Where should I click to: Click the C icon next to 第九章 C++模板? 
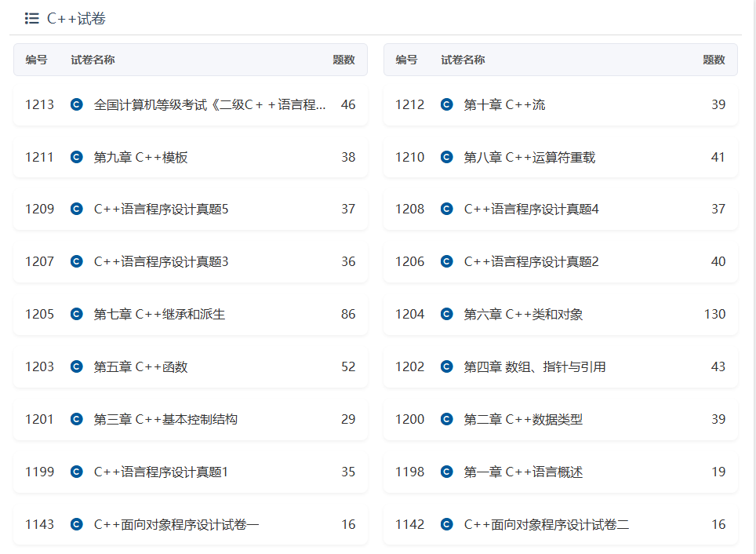pyautogui.click(x=77, y=157)
